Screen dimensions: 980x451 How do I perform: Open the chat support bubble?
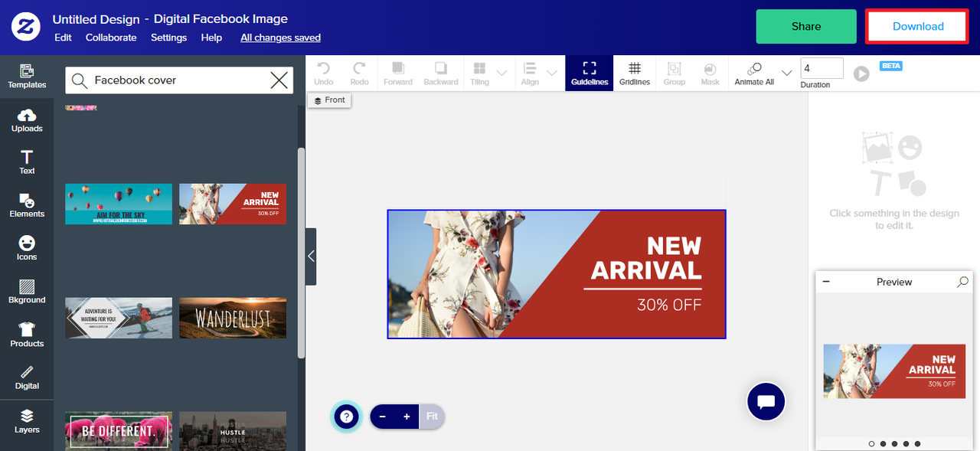click(766, 401)
